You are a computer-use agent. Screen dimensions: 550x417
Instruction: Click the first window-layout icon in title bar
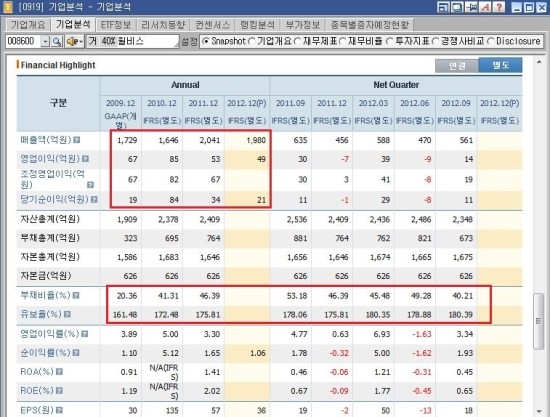click(443, 7)
